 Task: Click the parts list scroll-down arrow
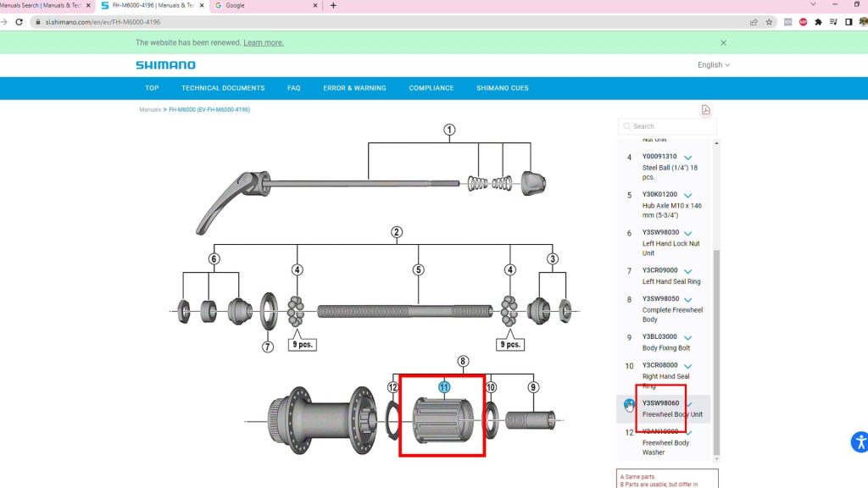coord(716,458)
